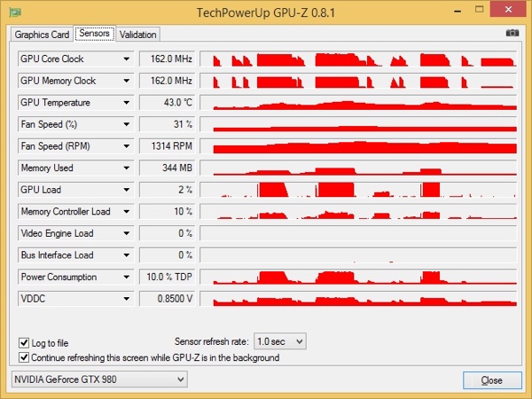Click the VDDC history graph

pyautogui.click(x=358, y=299)
